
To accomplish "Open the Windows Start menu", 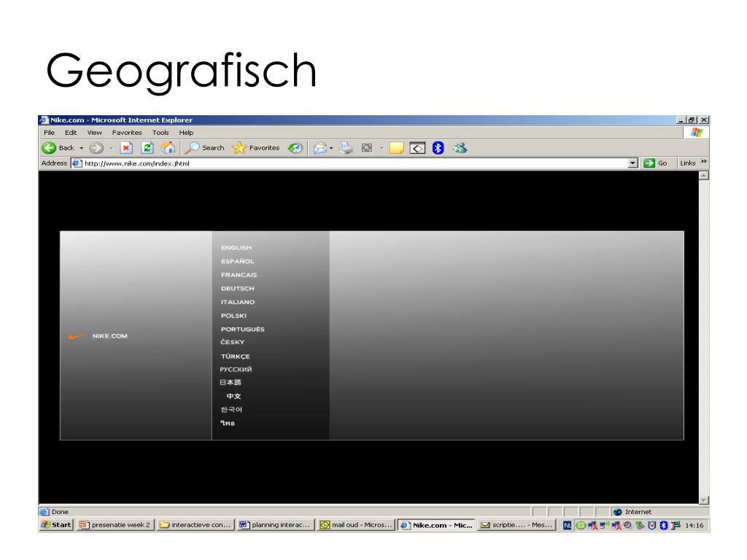I will point(56,525).
